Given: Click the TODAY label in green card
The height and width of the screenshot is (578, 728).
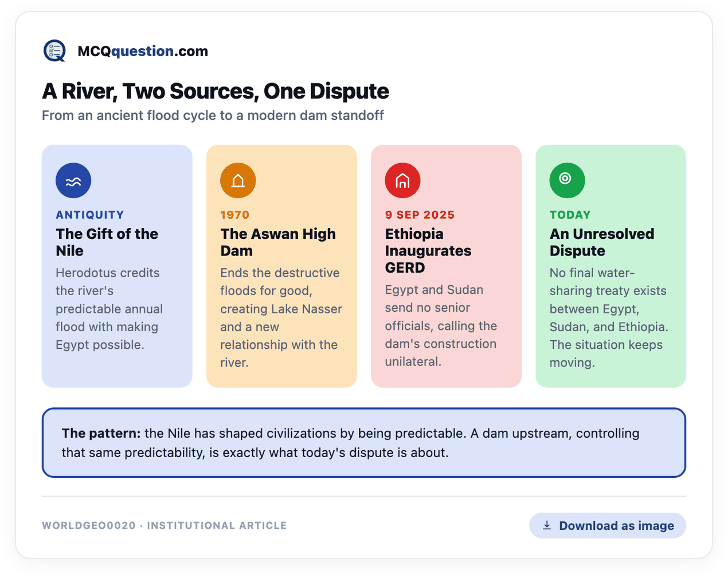Looking at the screenshot, I should pos(570,215).
